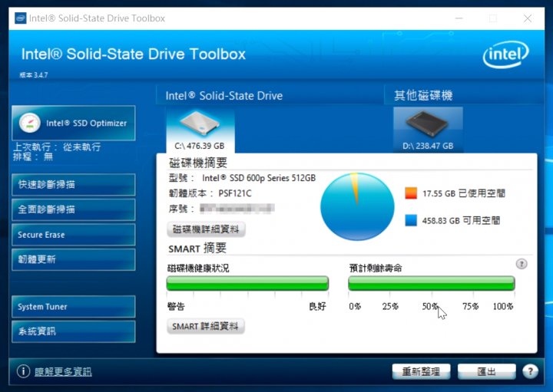Click the 458.83 GB 可用空間 label
Screen dimensions: 553x392
click(x=462, y=221)
